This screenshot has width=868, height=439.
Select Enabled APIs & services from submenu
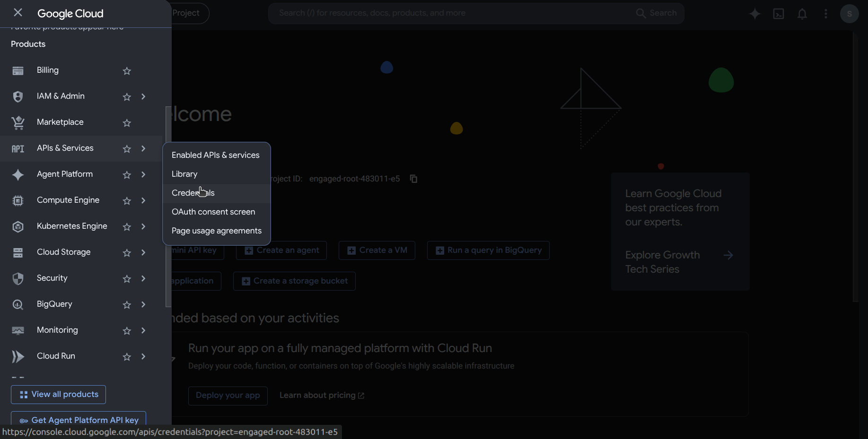click(x=217, y=155)
